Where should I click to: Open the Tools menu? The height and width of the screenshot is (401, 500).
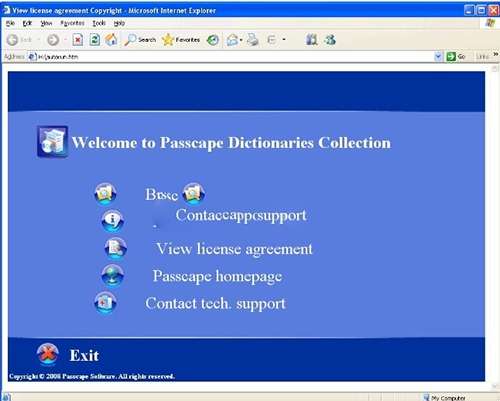pyautogui.click(x=99, y=23)
